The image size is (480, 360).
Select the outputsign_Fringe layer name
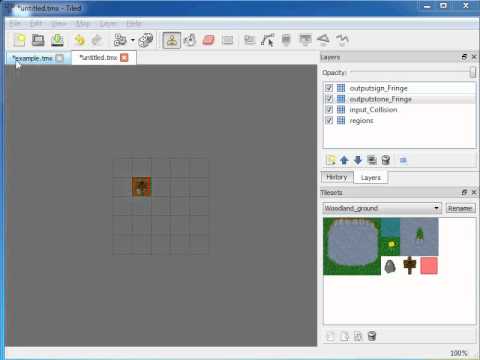tap(378, 88)
